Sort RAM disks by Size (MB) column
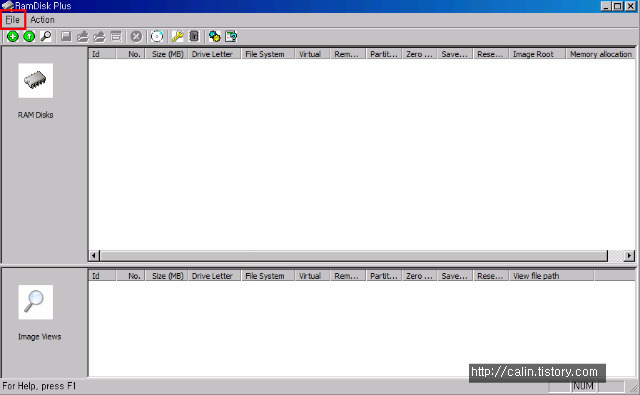Viewport: 640px width, 395px height. pyautogui.click(x=167, y=54)
